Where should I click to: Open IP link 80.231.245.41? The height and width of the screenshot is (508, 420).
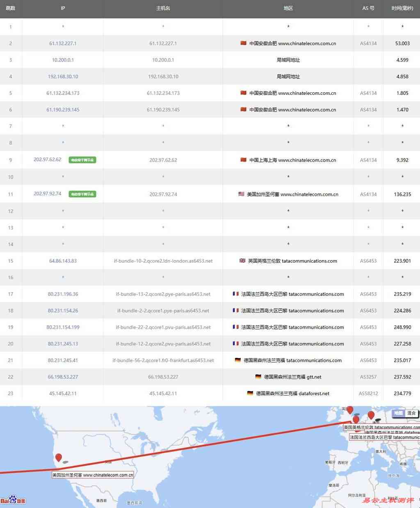(63, 360)
